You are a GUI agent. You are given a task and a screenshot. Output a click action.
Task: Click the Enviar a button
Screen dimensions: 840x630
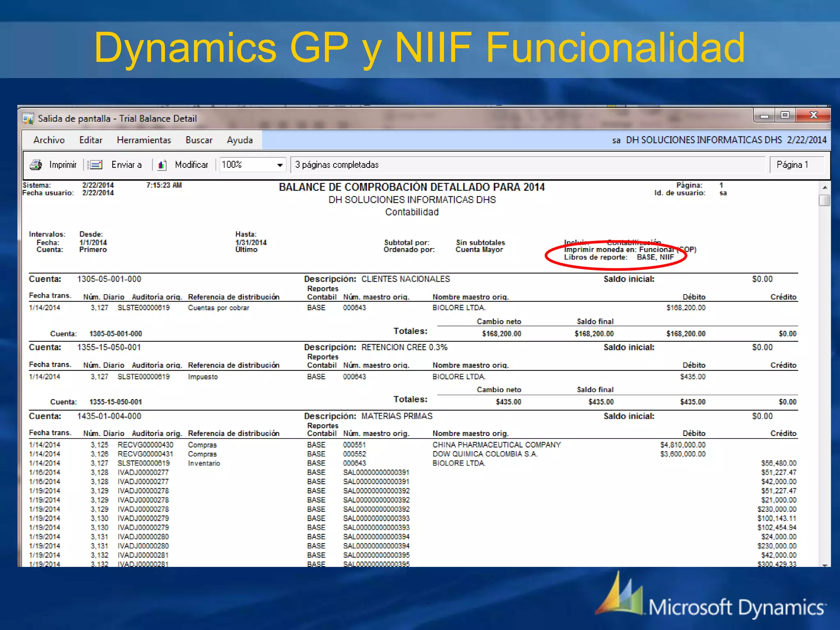pyautogui.click(x=127, y=164)
